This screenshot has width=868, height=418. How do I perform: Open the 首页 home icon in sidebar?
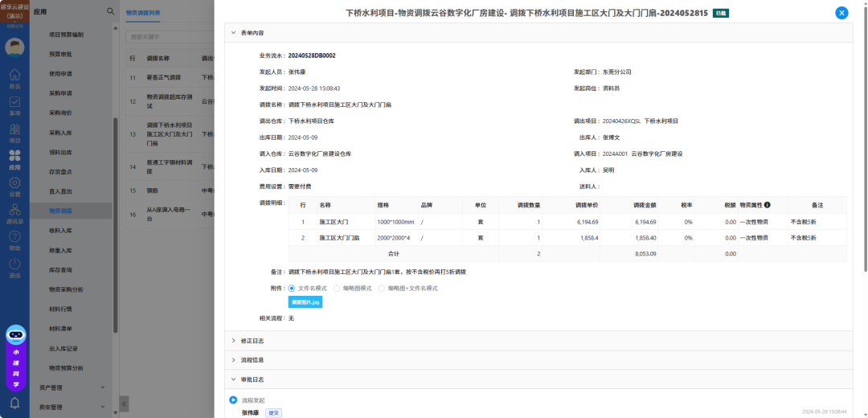(14, 77)
